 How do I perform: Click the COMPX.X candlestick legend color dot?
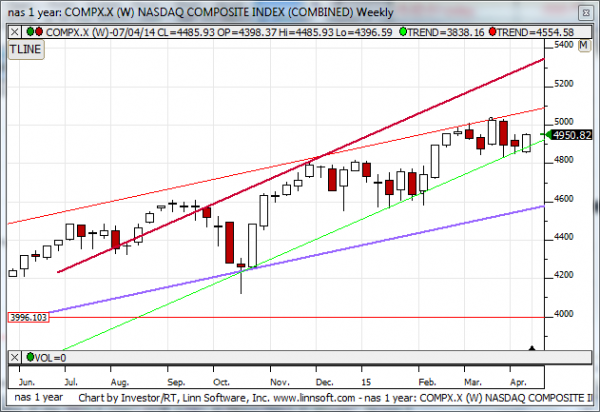tap(30, 32)
